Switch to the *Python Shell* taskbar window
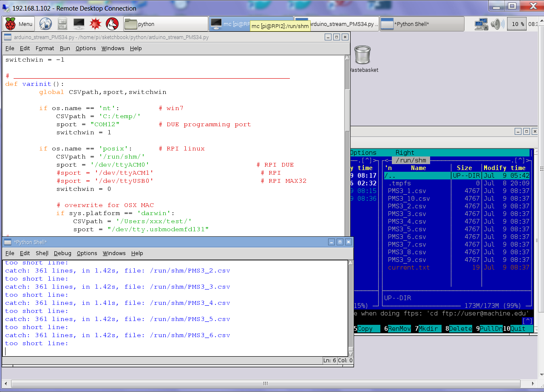The image size is (544, 392). point(421,24)
